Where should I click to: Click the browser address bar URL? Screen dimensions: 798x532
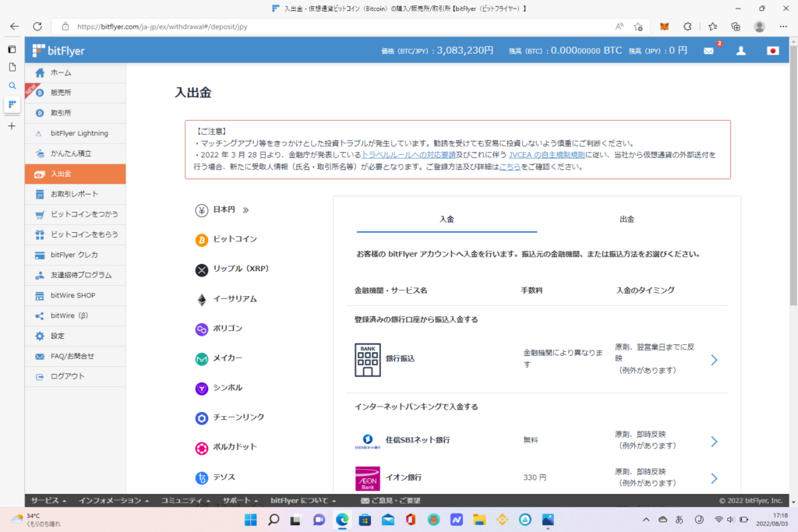click(312, 26)
